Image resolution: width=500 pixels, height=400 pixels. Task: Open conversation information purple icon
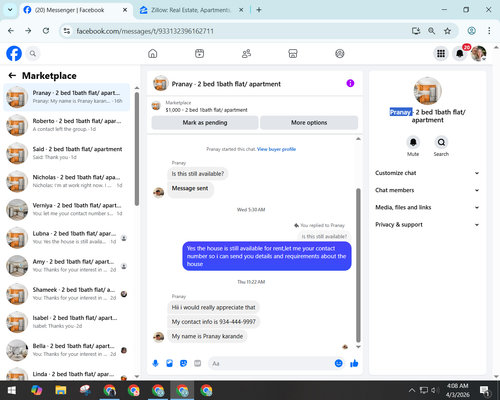[x=350, y=83]
